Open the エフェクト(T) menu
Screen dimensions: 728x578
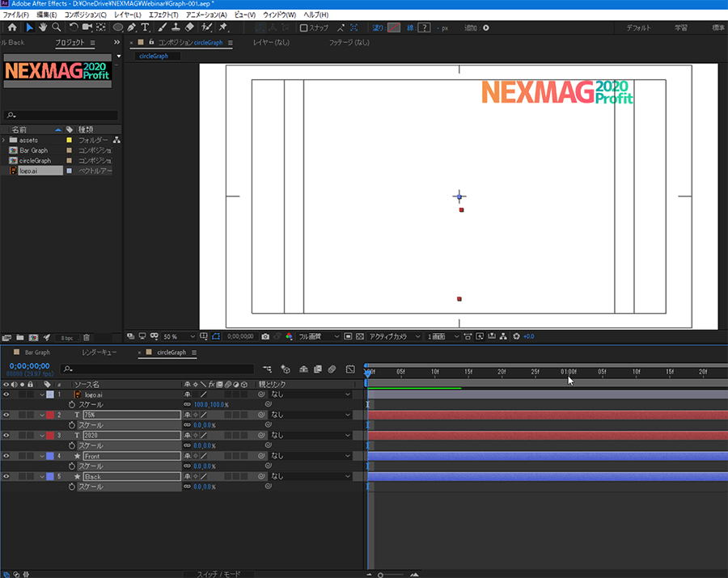pos(163,15)
